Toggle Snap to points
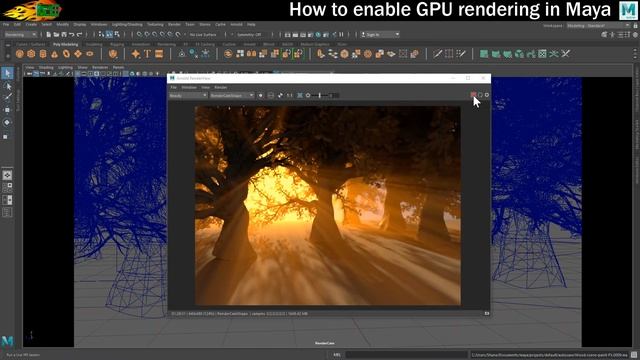This screenshot has width=640, height=360. [155, 35]
